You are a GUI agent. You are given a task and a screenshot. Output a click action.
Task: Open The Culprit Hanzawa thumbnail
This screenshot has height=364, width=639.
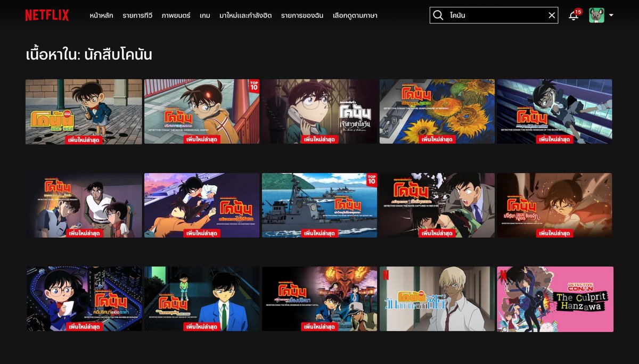(x=554, y=299)
